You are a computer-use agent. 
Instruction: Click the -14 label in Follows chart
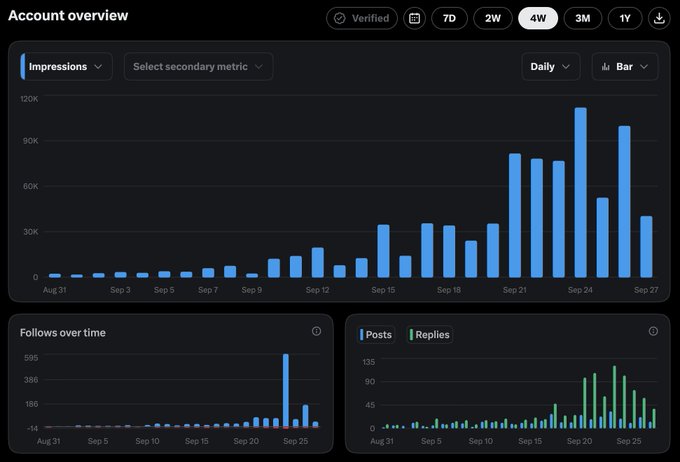(x=33, y=428)
